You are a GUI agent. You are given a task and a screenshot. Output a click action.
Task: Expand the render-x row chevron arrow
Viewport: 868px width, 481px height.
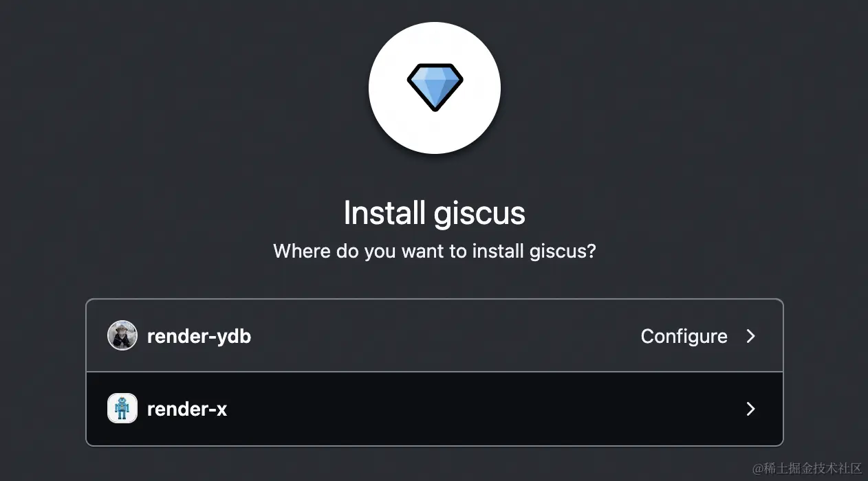[x=751, y=409]
